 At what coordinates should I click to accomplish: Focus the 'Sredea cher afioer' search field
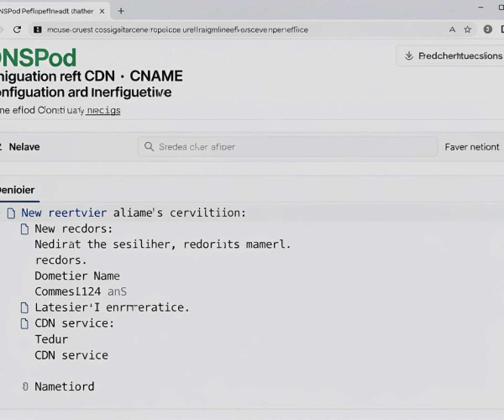pyautogui.click(x=287, y=147)
